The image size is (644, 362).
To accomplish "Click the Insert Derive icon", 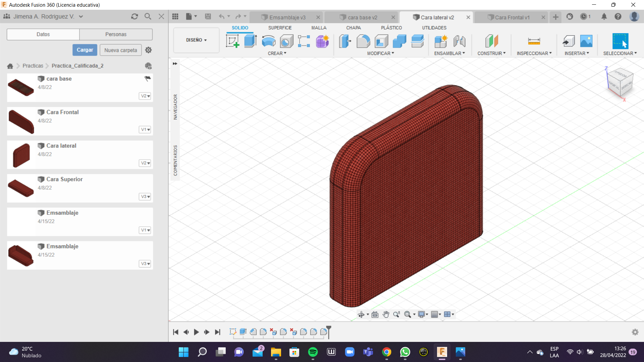I will coord(569,41).
